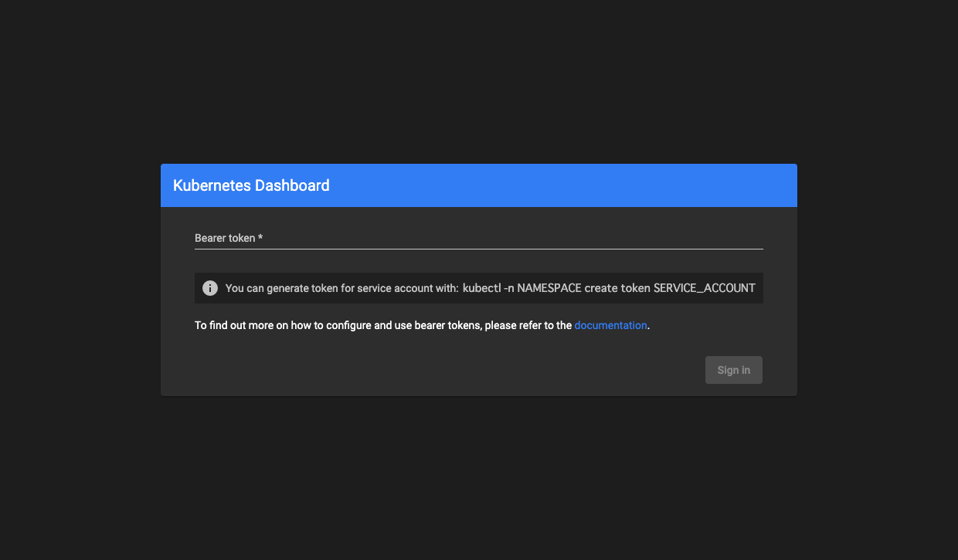Click the "To find out more" sentence
This screenshot has height=560, width=958.
click(423, 325)
